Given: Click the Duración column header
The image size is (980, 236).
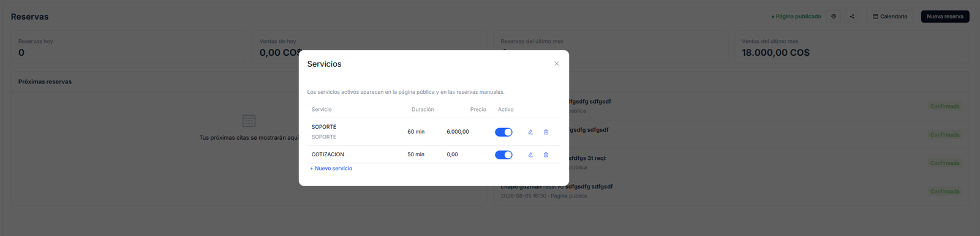Looking at the screenshot, I should pos(423,110).
